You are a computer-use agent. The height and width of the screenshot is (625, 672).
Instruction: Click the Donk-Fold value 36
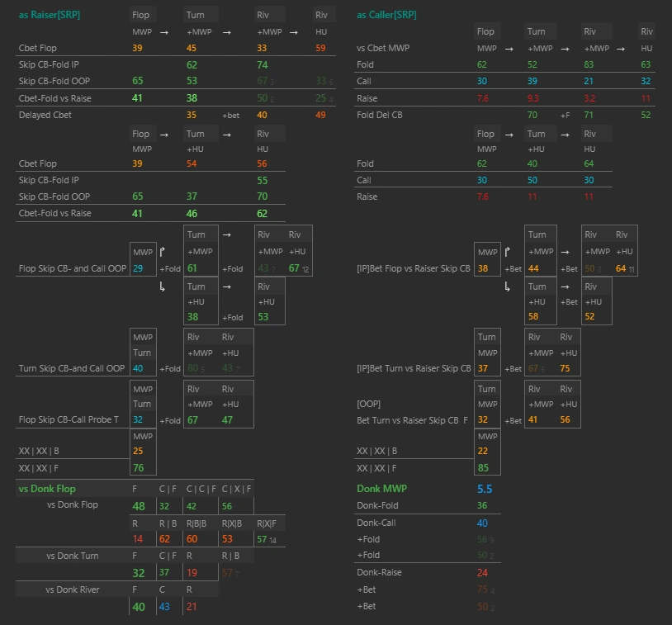(482, 505)
